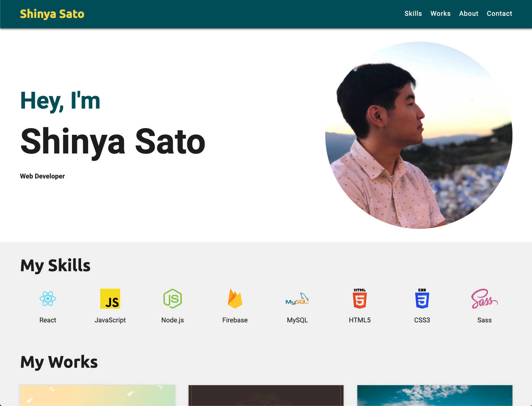The height and width of the screenshot is (406, 532).
Task: Click the 'HTML5' label text
Action: click(x=360, y=320)
